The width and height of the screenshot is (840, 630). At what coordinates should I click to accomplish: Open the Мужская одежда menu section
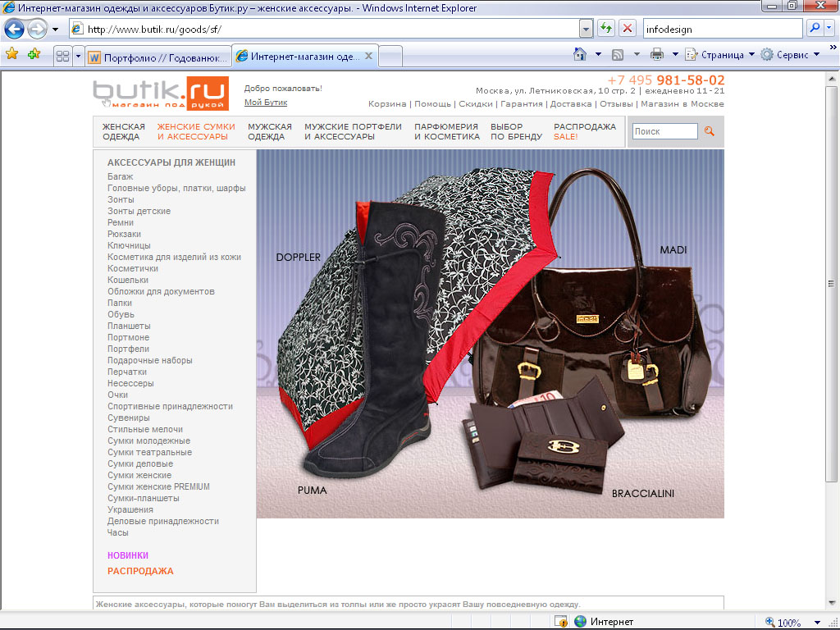pos(269,132)
